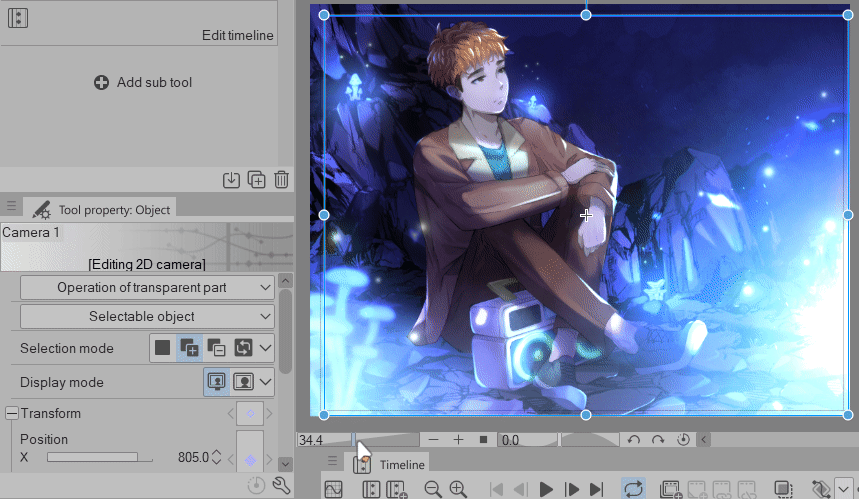Expand Selection mode options arrow
This screenshot has width=859, height=499.
[x=266, y=348]
